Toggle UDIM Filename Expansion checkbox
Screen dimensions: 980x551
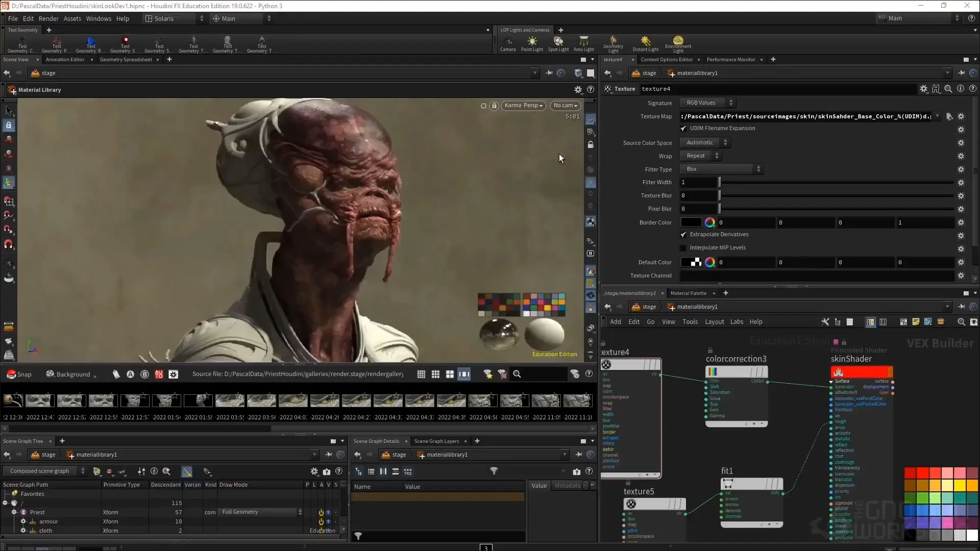coord(683,129)
